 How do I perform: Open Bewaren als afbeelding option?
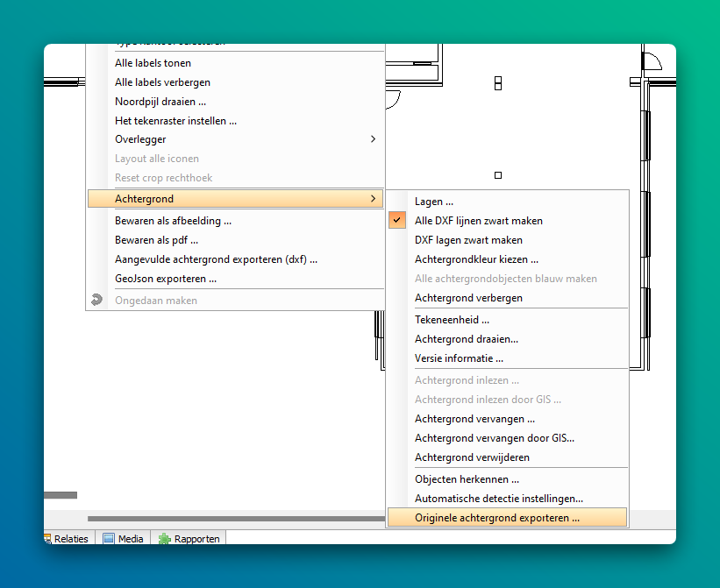(x=173, y=221)
